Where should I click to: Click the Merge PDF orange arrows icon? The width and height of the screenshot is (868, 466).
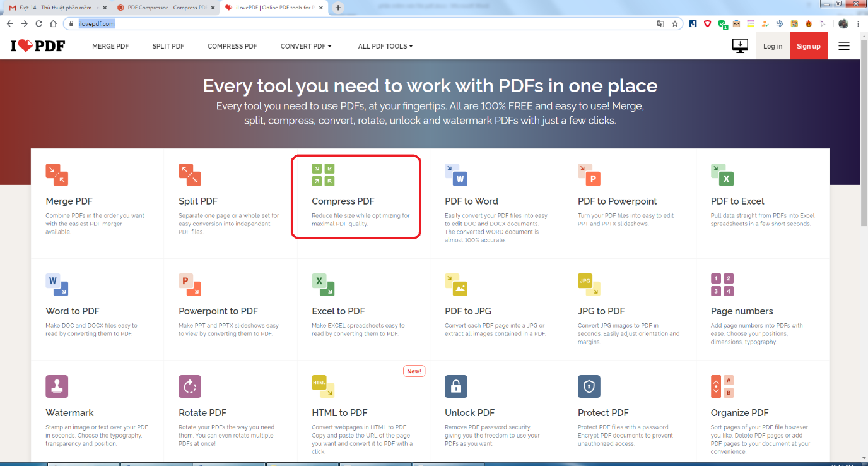(x=57, y=175)
